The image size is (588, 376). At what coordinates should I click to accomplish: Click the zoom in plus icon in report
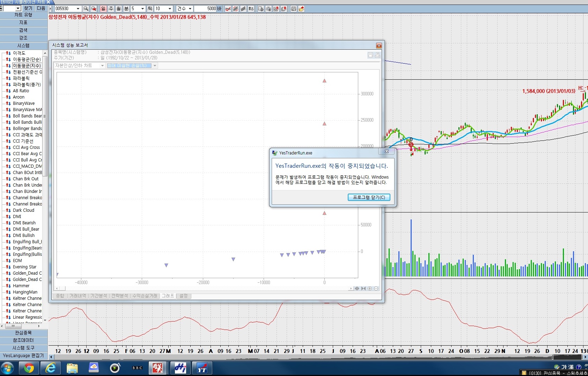pyautogui.click(x=370, y=289)
